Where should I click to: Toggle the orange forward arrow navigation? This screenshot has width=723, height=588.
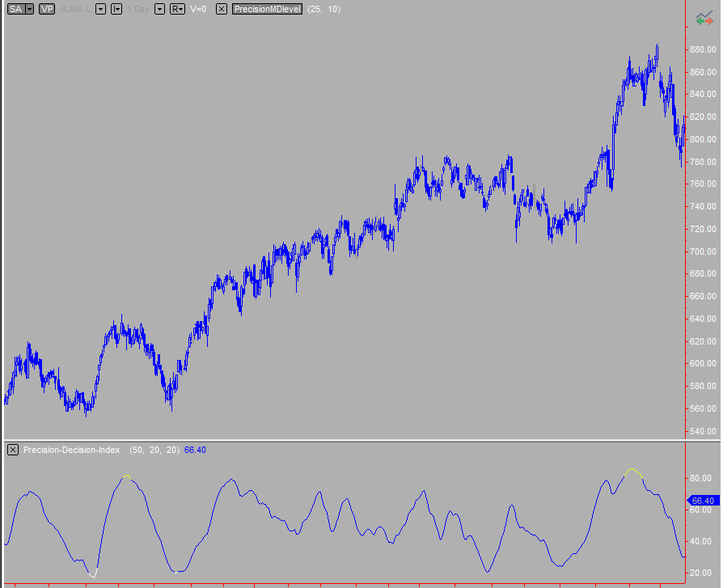tap(709, 21)
